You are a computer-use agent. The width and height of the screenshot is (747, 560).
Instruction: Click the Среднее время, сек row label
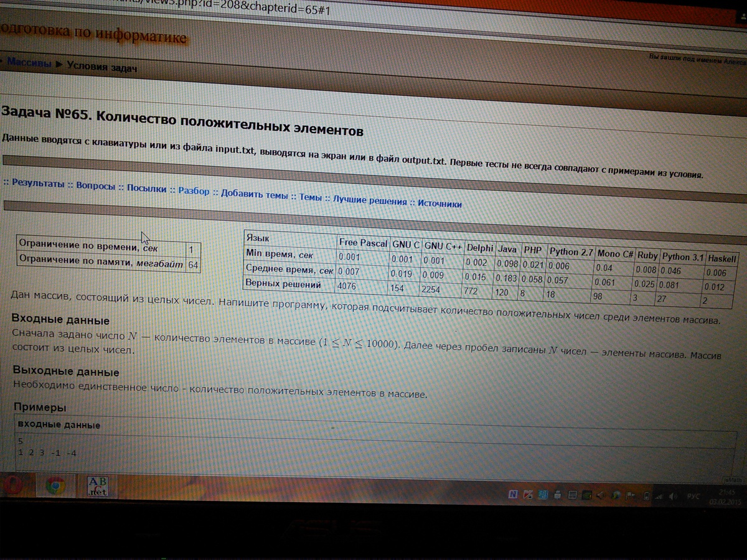[x=289, y=269]
